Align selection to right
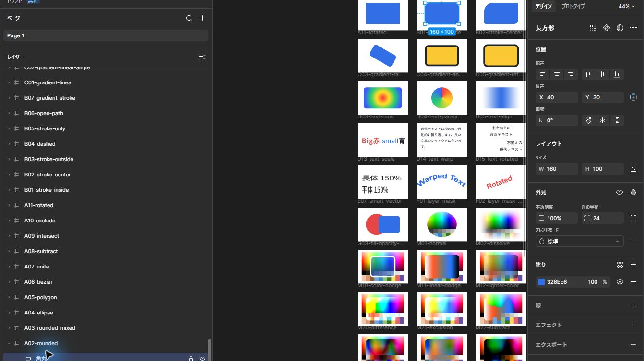The width and height of the screenshot is (644, 361). coord(571,74)
